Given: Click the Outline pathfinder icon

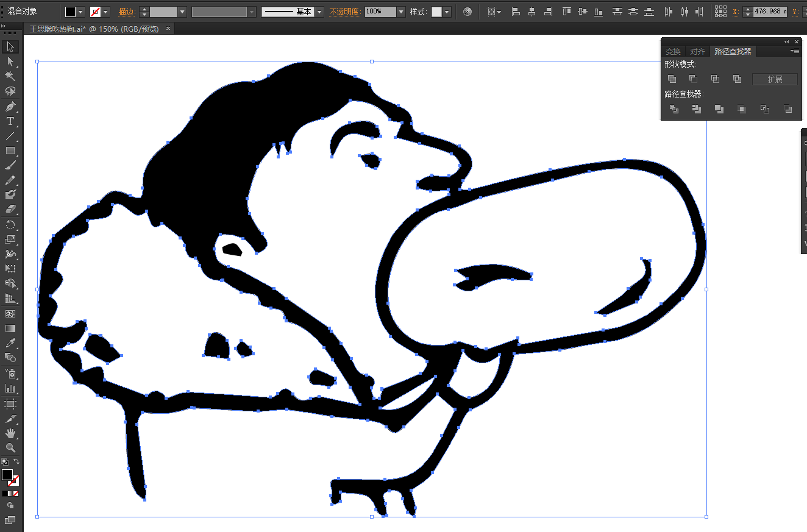Looking at the screenshot, I should pyautogui.click(x=765, y=109).
